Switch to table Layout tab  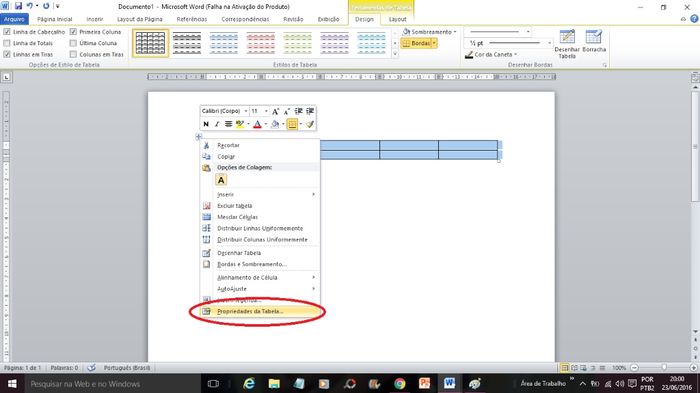click(397, 19)
